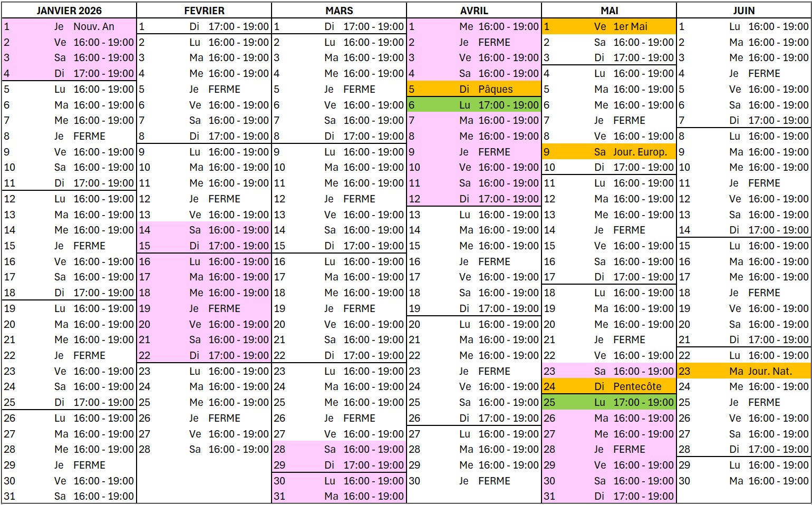Select the JANVIER 2026 header cell

69,11
